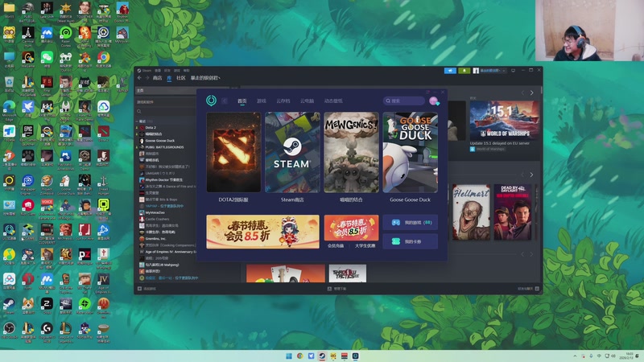644x362 pixels.
Task: Select Gremlins, Inc. in library list
Action: (155, 238)
